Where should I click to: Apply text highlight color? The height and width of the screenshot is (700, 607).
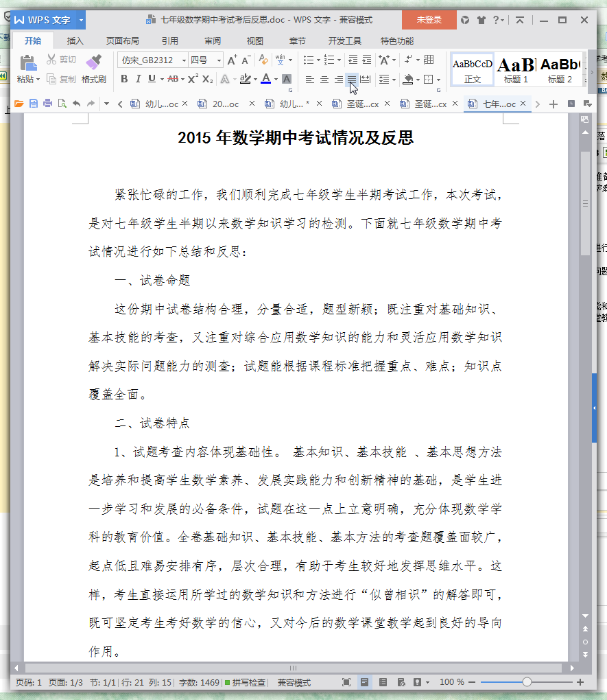coord(245,80)
